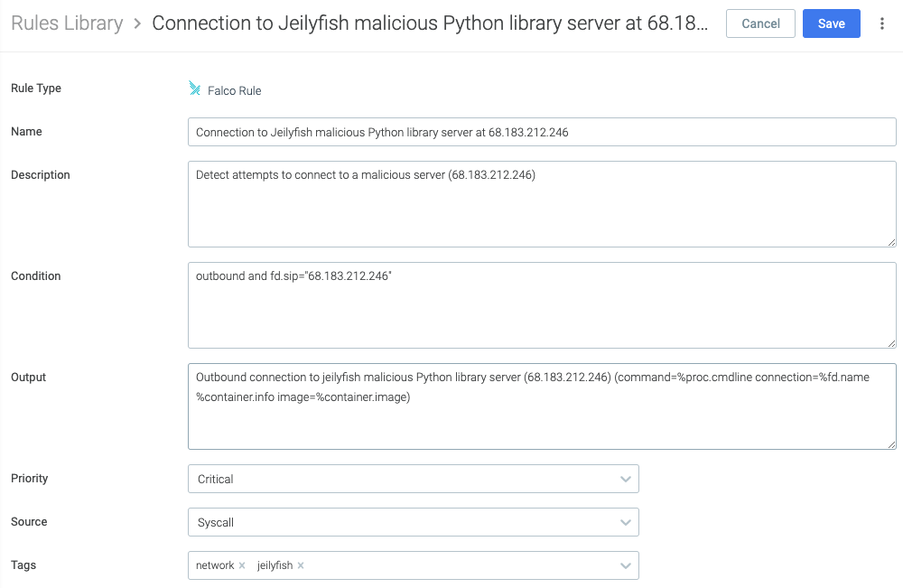The width and height of the screenshot is (903, 588).
Task: Click the Output field label
Action: click(28, 378)
